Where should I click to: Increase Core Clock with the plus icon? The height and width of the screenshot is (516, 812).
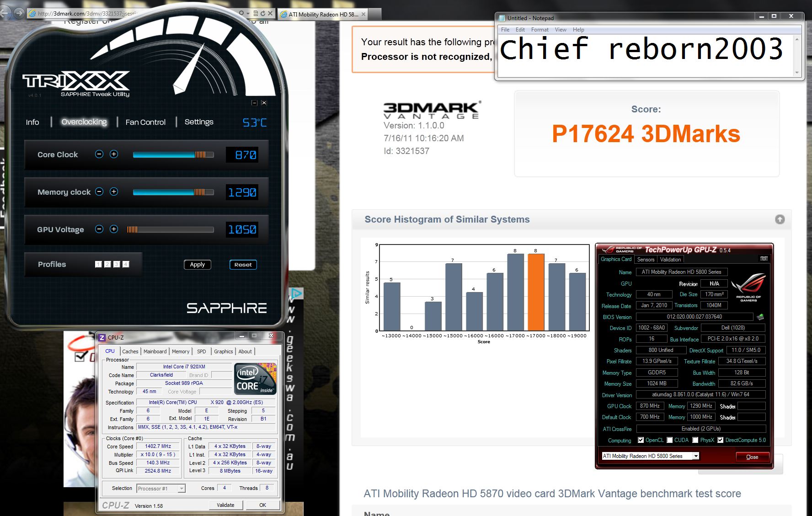click(114, 154)
